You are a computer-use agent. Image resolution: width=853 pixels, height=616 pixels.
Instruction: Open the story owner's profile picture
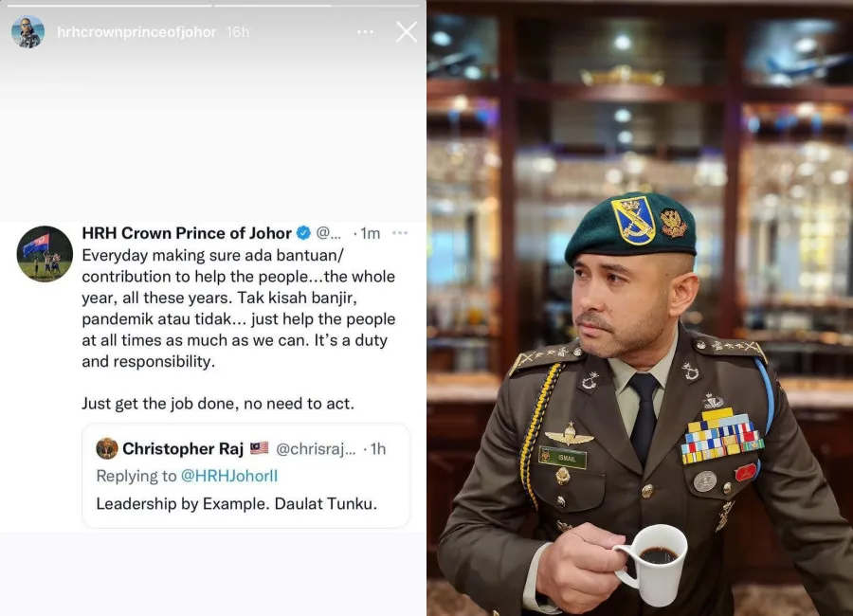point(27,31)
